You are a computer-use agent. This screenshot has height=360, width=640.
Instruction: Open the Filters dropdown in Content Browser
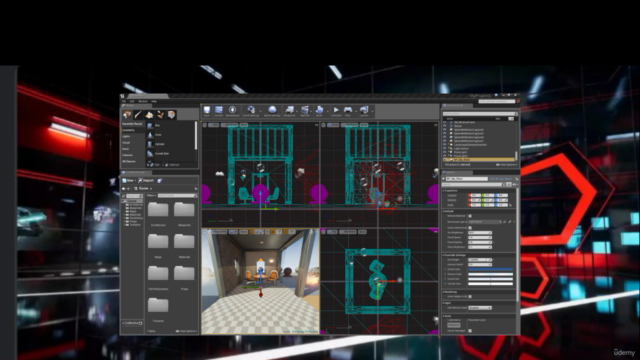click(151, 196)
